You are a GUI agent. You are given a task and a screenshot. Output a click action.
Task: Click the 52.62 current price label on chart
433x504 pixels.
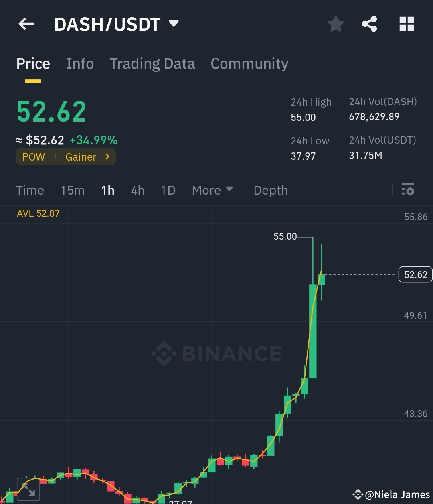(x=415, y=274)
